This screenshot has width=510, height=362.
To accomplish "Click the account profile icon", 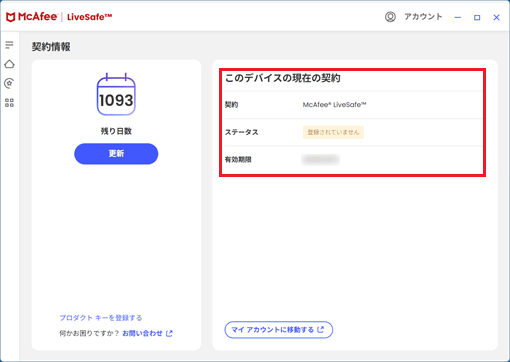I will point(390,17).
